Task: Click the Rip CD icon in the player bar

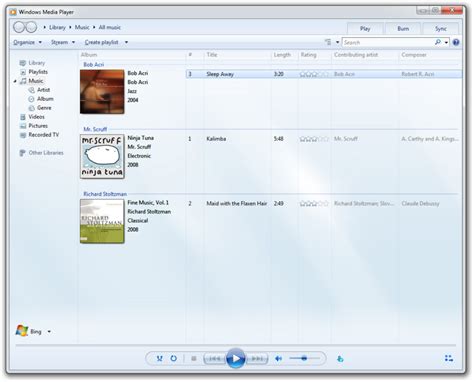Action: click(x=340, y=359)
